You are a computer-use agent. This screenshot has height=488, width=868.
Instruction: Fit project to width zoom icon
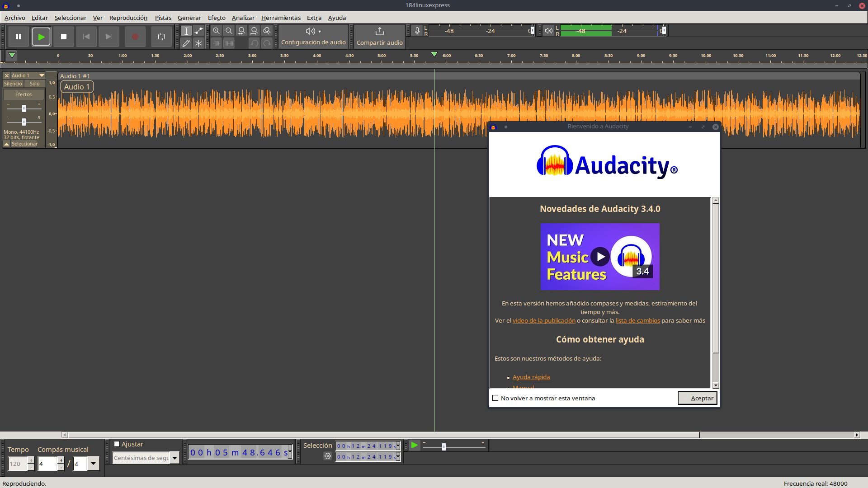point(255,31)
